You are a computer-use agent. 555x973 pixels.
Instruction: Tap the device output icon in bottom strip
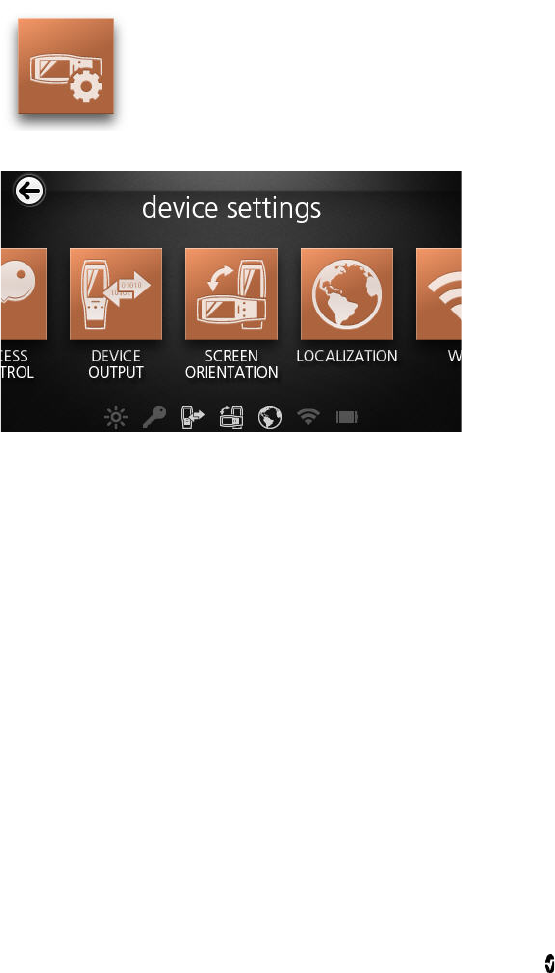[x=192, y=418]
